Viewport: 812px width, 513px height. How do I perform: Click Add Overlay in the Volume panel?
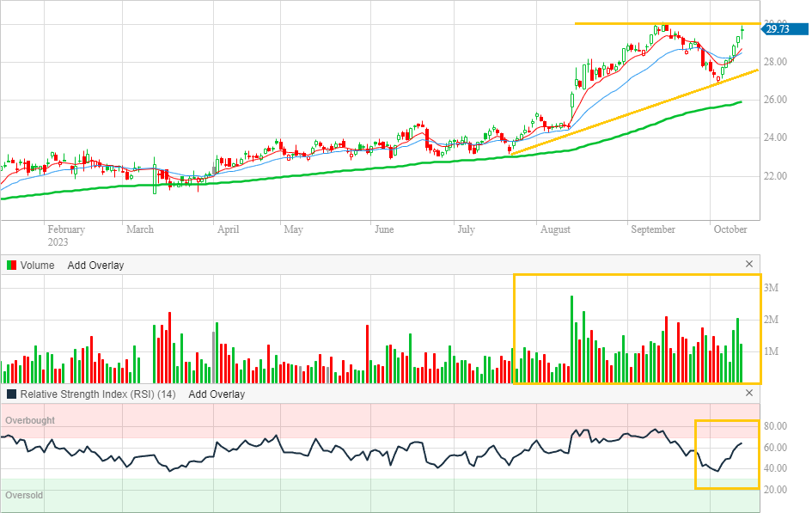[95, 266]
